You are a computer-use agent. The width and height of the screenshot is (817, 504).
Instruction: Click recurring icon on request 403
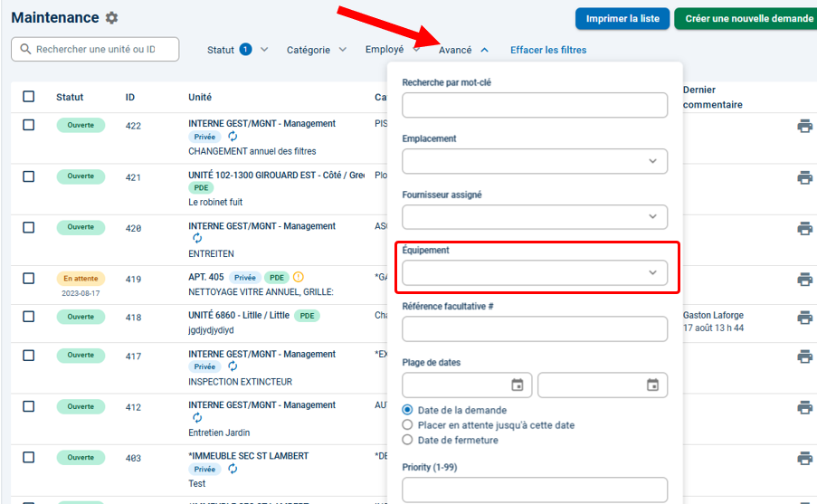coord(233,469)
